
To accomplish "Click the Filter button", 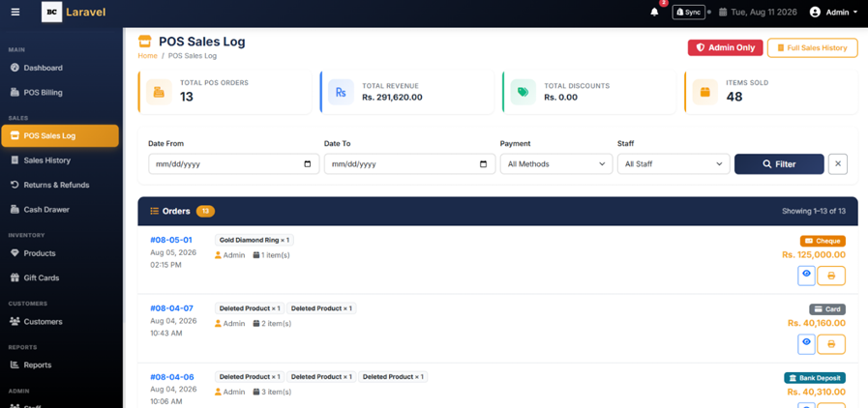I will pos(779,164).
